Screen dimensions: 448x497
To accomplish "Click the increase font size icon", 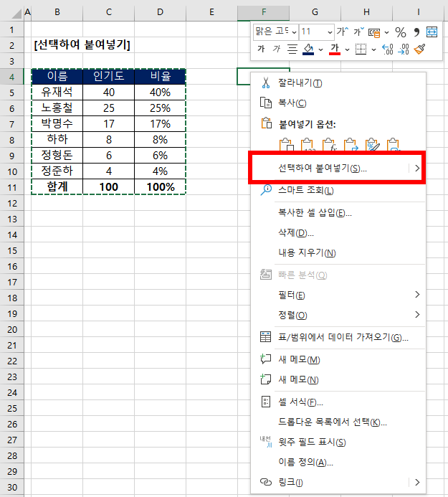I will [342, 32].
